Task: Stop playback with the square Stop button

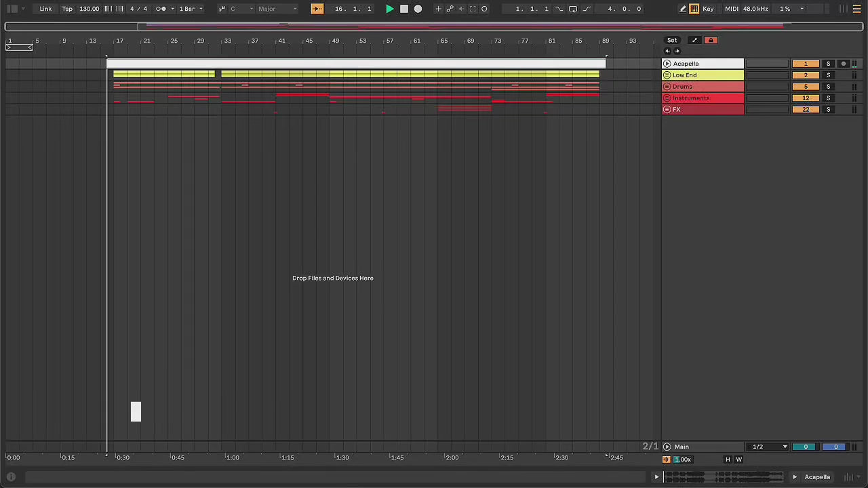Action: [403, 9]
